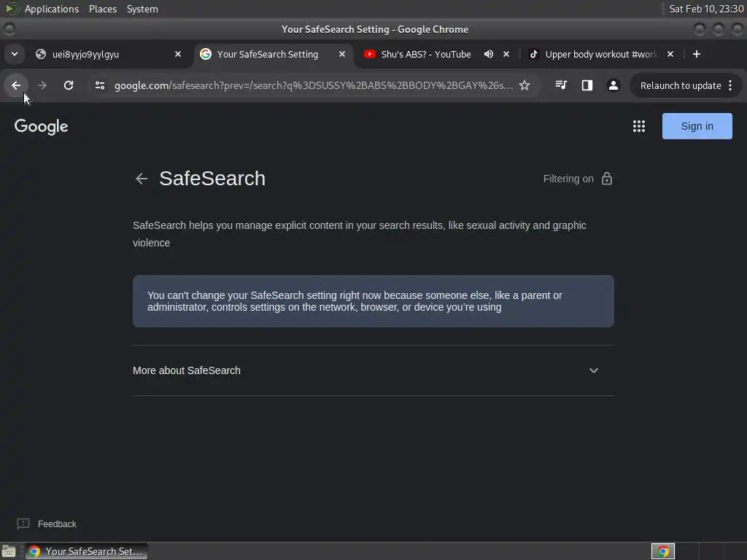Mute the Shu's ABS YouTube tab audio
Image resolution: width=747 pixels, height=560 pixels.
coord(488,54)
